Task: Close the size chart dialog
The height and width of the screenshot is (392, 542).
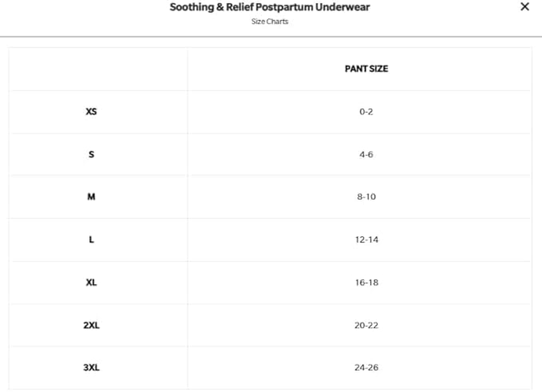Action: pyautogui.click(x=524, y=7)
